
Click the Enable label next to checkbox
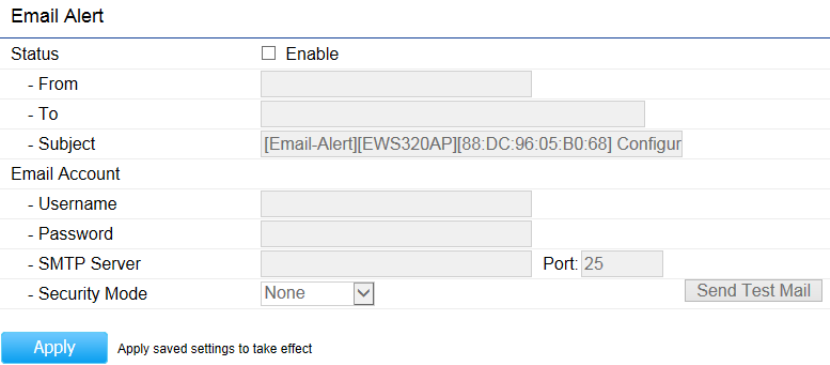coord(312,54)
